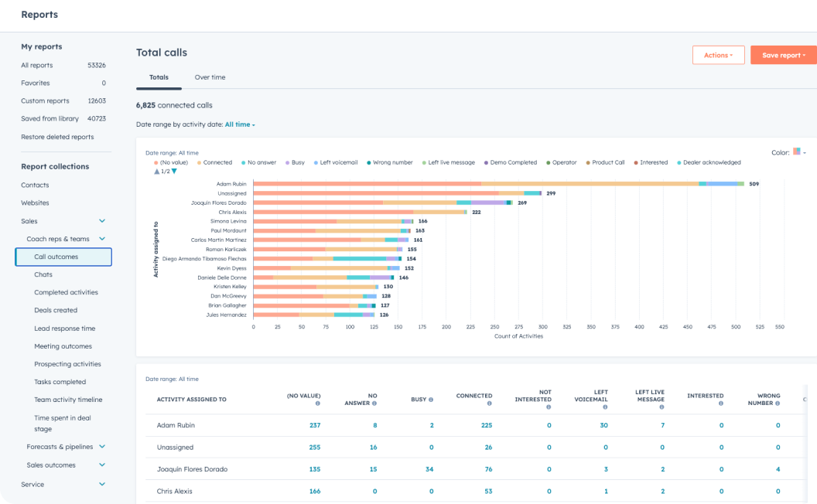
Task: Go to next legend page arrow
Action: pyautogui.click(x=174, y=171)
